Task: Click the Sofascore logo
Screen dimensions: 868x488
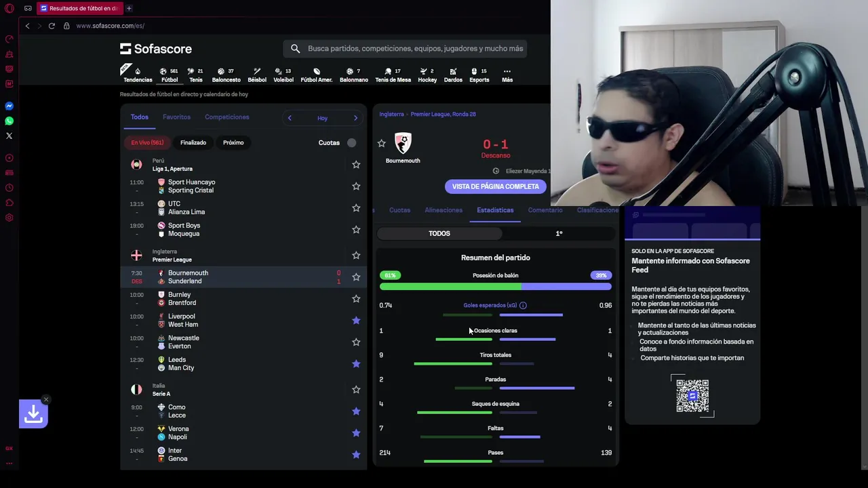Action: 156,49
